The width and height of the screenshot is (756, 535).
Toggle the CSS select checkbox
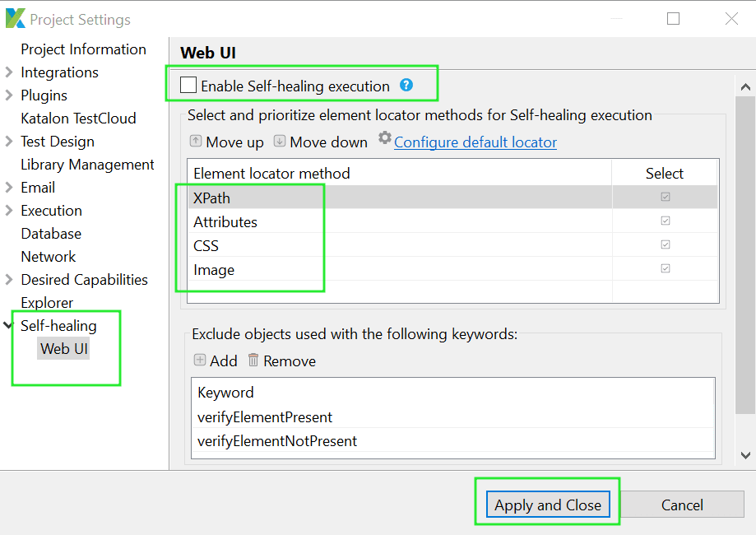[666, 244]
